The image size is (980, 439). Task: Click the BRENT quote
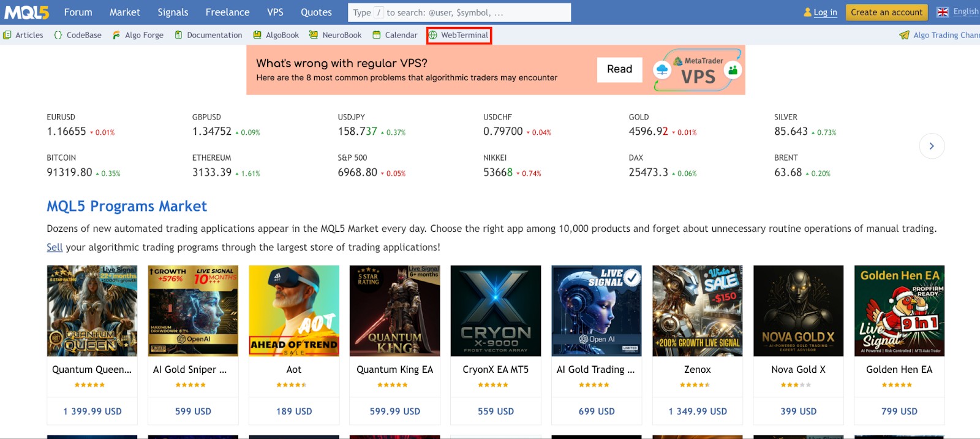click(x=802, y=166)
